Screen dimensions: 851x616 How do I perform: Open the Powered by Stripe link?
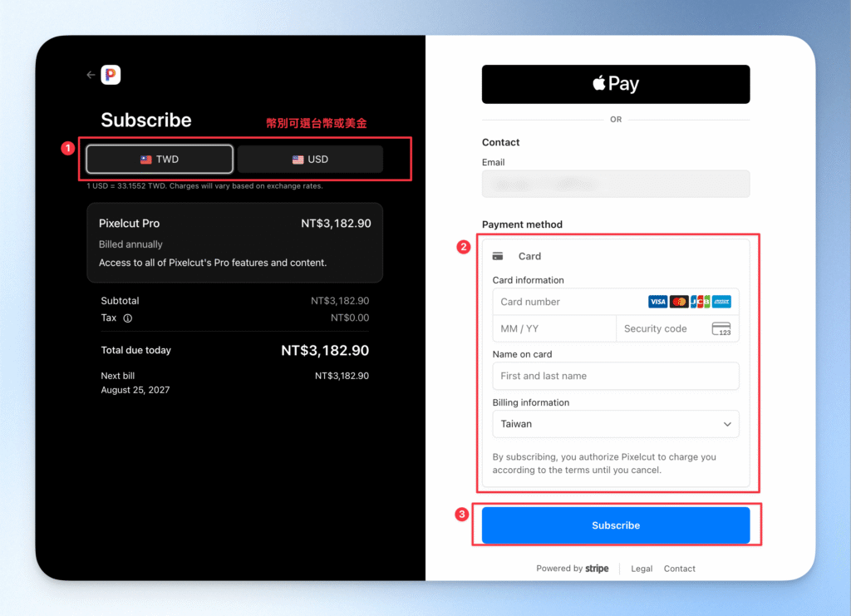(x=572, y=569)
